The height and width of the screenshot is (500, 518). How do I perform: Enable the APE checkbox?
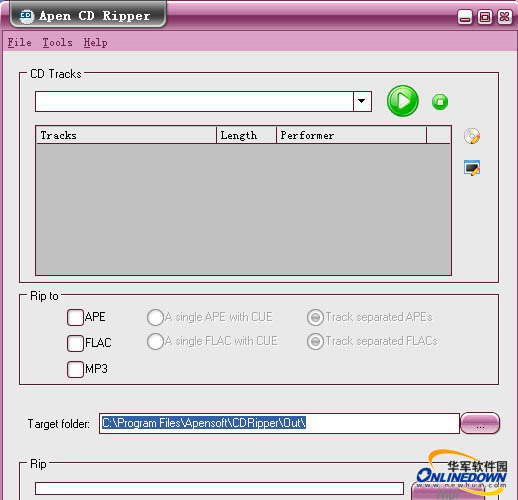(75, 317)
